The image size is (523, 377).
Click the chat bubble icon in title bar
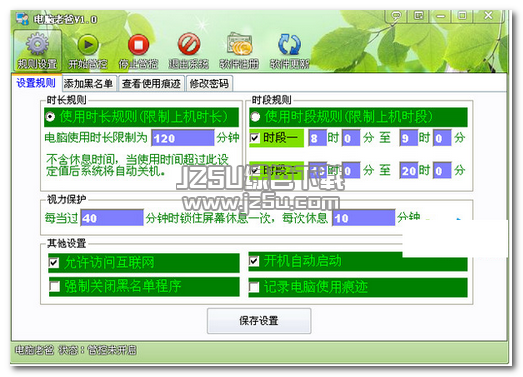click(x=396, y=15)
